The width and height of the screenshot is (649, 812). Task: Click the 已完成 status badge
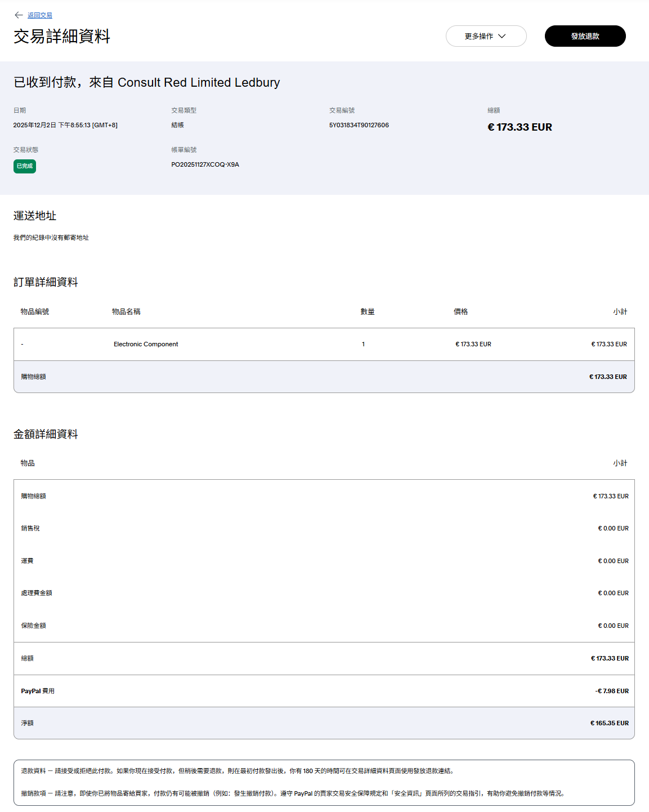25,166
